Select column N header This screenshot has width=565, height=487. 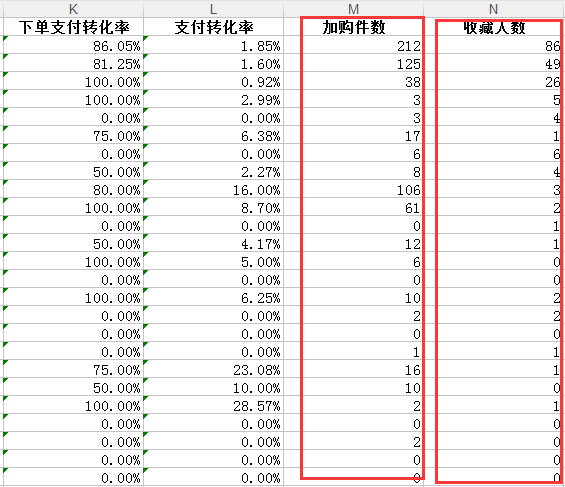(494, 9)
